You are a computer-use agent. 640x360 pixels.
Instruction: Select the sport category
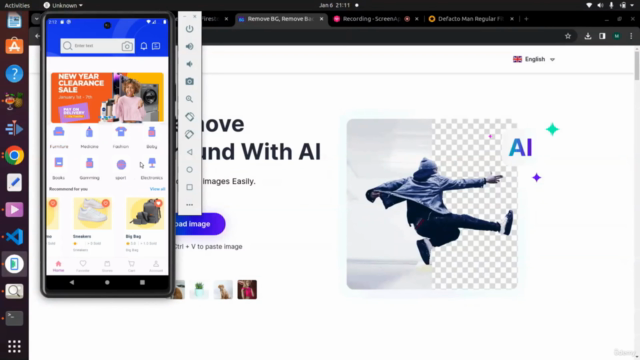pyautogui.click(x=121, y=168)
